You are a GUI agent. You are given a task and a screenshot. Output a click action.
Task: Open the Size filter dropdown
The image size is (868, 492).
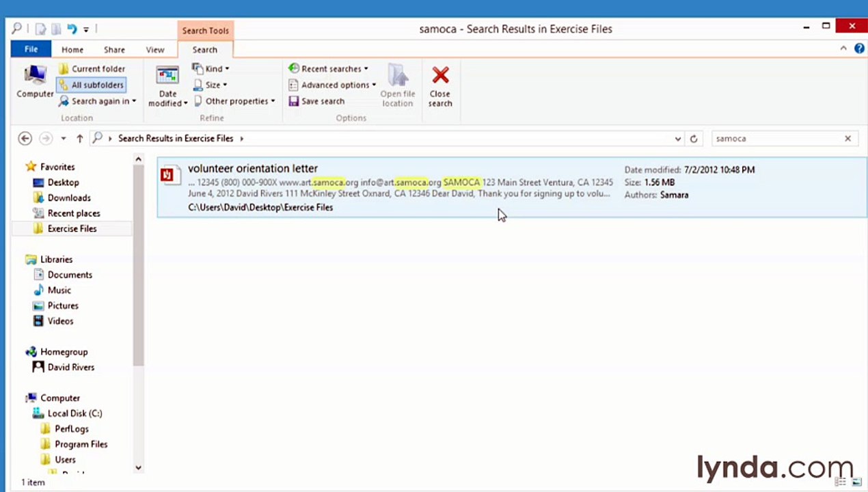tap(210, 85)
